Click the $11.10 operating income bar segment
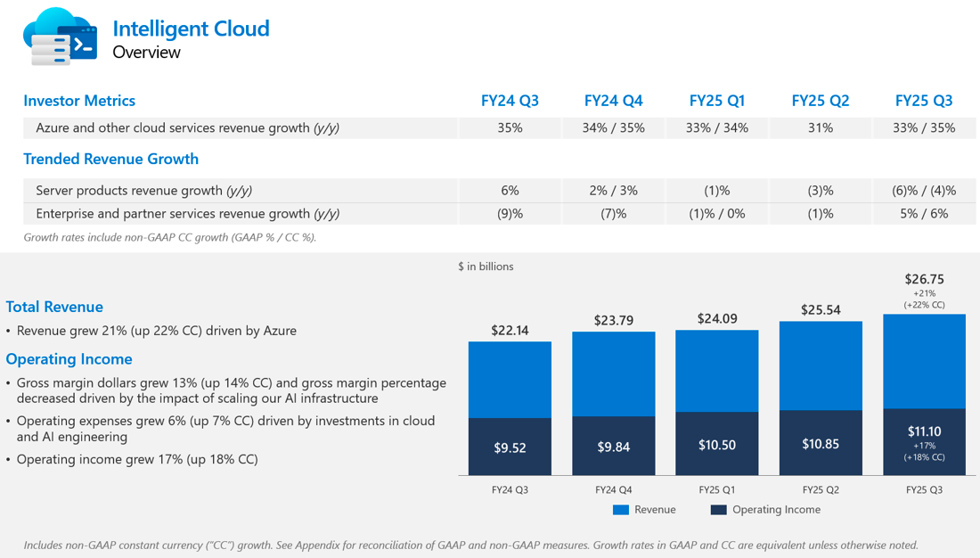This screenshot has width=980, height=558. 924,441
